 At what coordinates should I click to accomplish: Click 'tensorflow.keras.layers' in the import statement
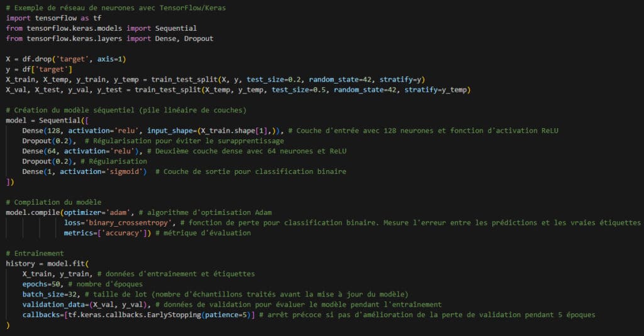pos(74,38)
